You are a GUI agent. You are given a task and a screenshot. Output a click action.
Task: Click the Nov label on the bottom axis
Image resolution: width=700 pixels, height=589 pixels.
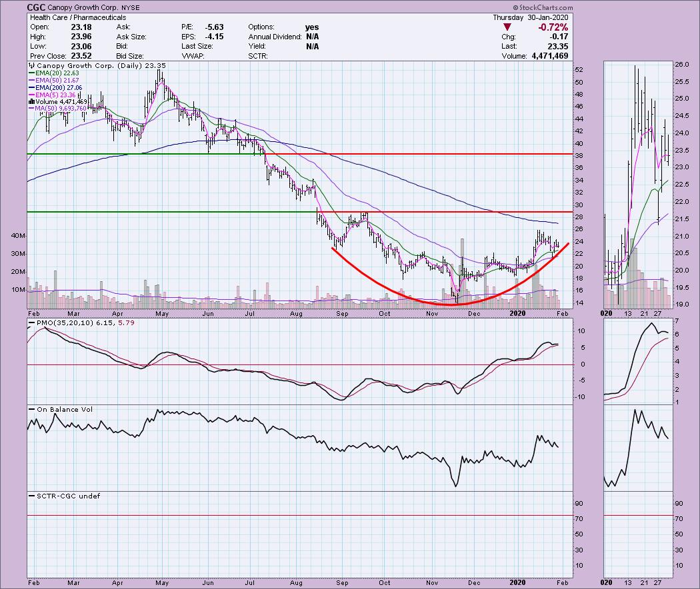click(x=432, y=583)
